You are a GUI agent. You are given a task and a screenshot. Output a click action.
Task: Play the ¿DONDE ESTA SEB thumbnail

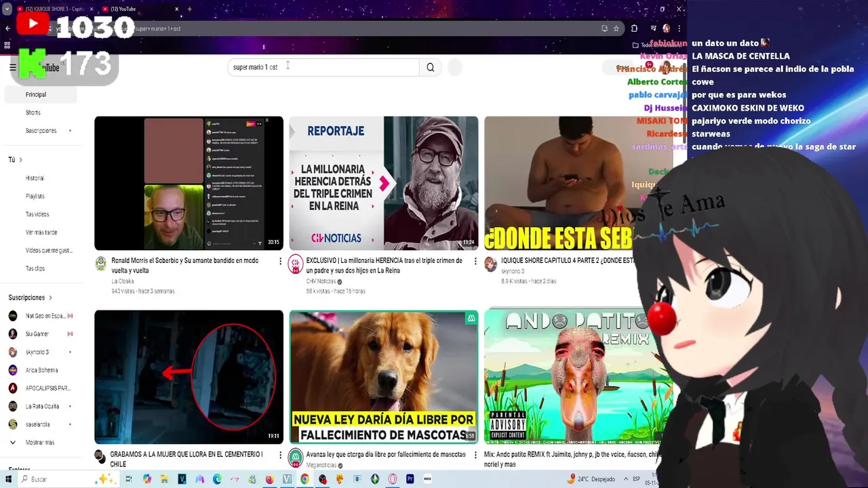[x=559, y=183]
